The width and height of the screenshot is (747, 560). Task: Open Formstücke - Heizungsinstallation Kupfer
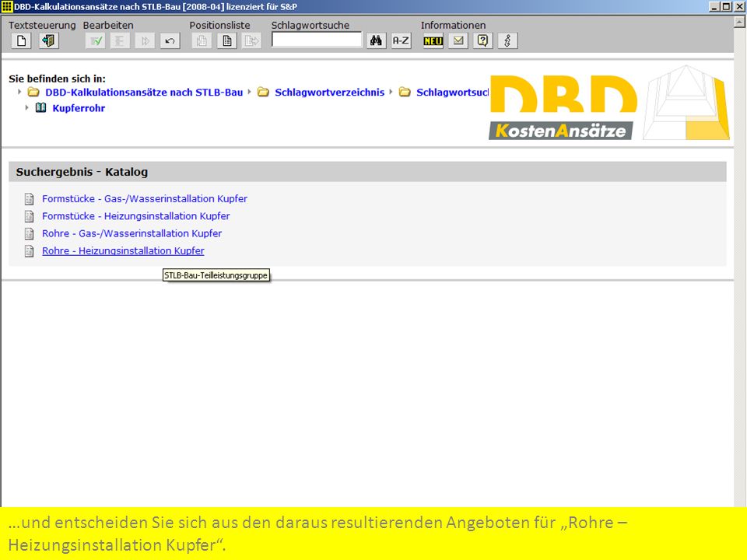pyautogui.click(x=135, y=216)
